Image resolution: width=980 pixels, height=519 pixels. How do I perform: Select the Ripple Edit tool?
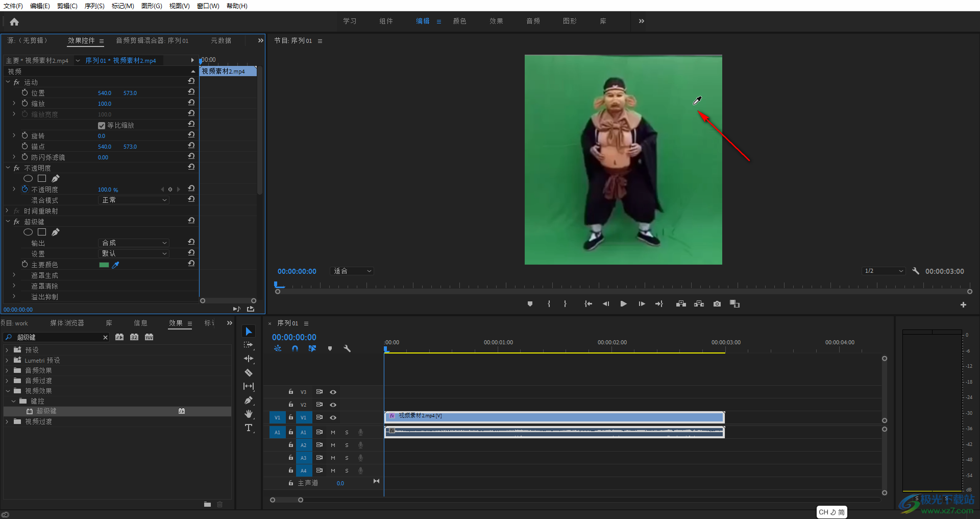(249, 359)
